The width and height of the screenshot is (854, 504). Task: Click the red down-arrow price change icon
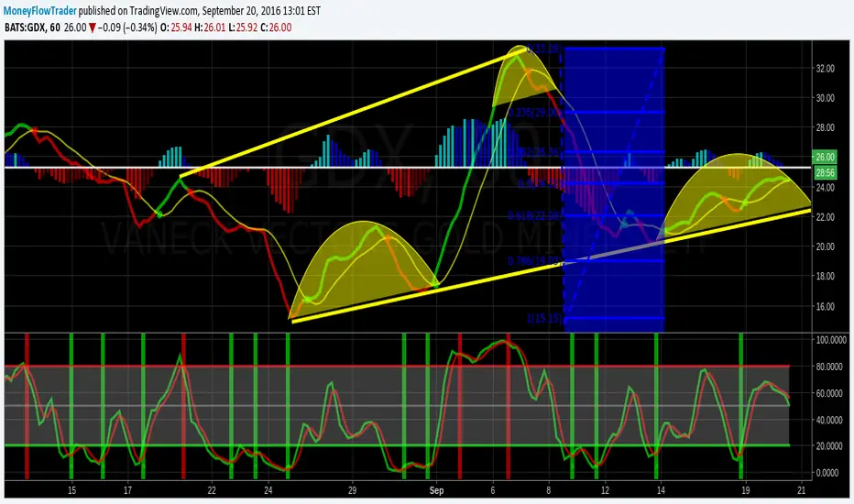point(92,27)
